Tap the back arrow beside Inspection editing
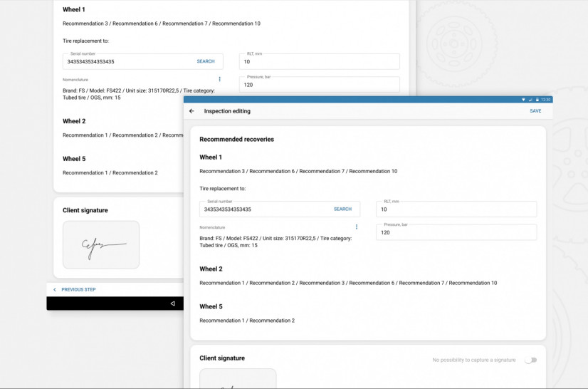This screenshot has width=588, height=389. pos(191,111)
